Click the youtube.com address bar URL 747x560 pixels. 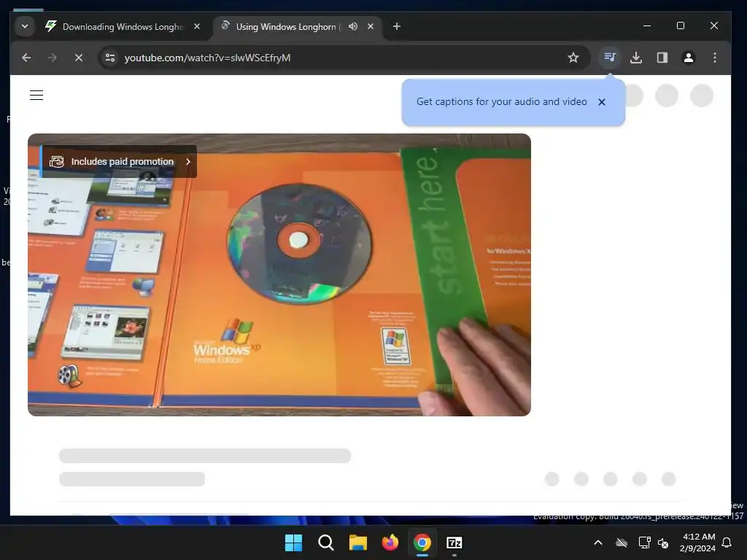click(207, 58)
